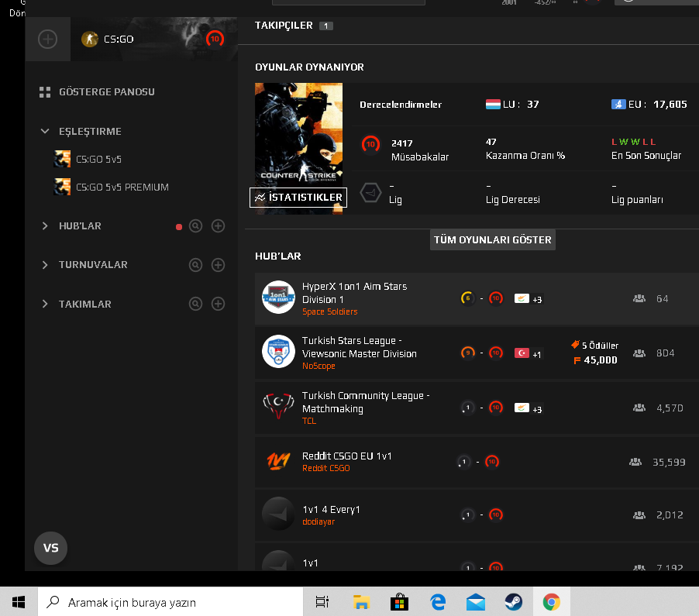Viewport: 699px width, 616px height.
Task: Open HyperX 1on1 Aim Stars Division 1
Action: click(x=354, y=293)
